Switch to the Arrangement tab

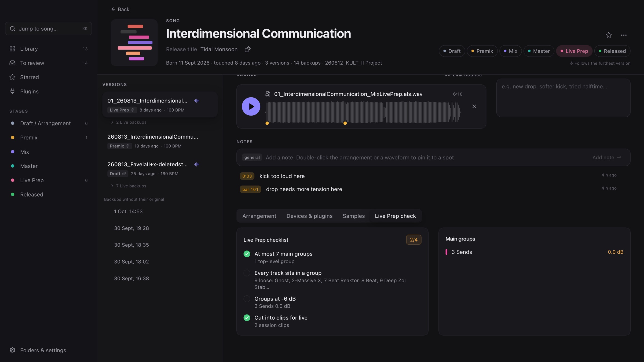pos(259,216)
